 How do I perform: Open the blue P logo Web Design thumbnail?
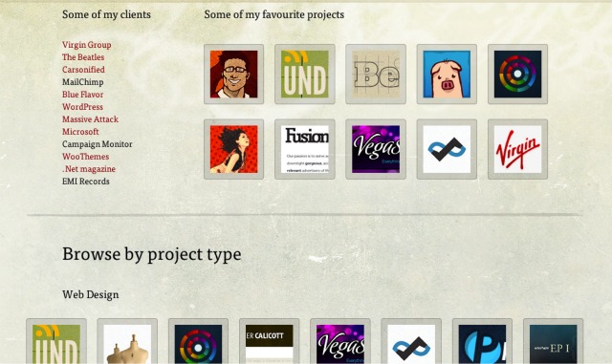tap(482, 341)
